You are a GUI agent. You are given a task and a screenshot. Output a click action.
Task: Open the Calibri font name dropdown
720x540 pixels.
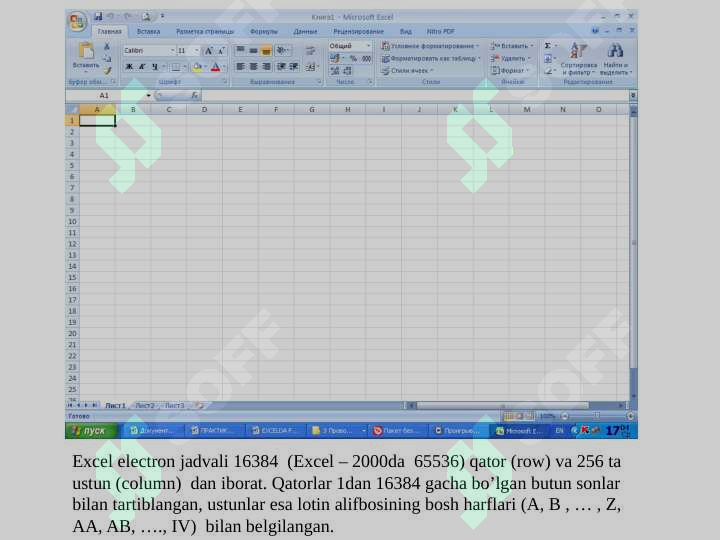[173, 51]
